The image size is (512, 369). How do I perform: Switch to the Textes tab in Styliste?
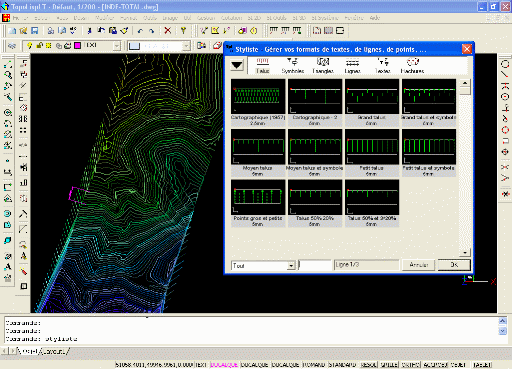point(383,66)
